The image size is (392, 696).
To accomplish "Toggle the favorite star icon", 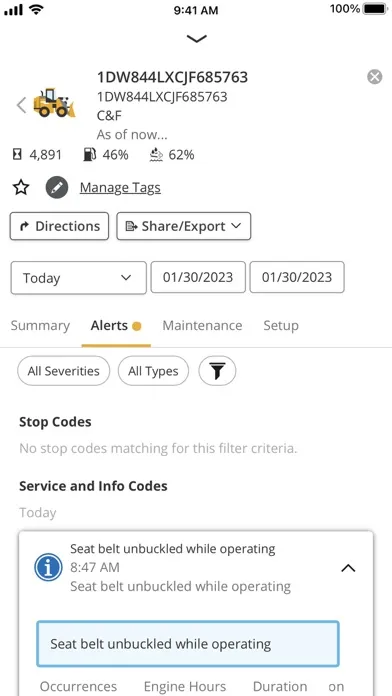I will point(21,188).
